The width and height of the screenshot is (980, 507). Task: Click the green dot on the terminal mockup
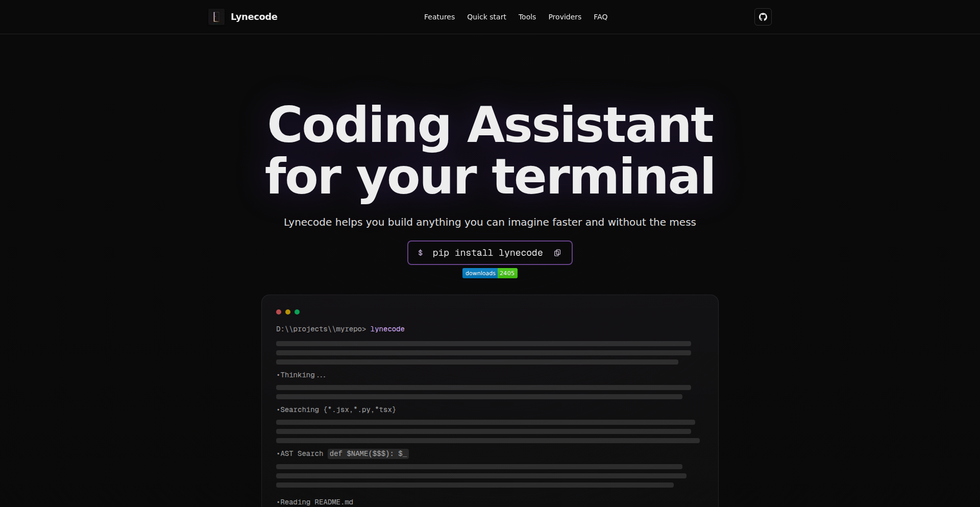[x=297, y=311]
